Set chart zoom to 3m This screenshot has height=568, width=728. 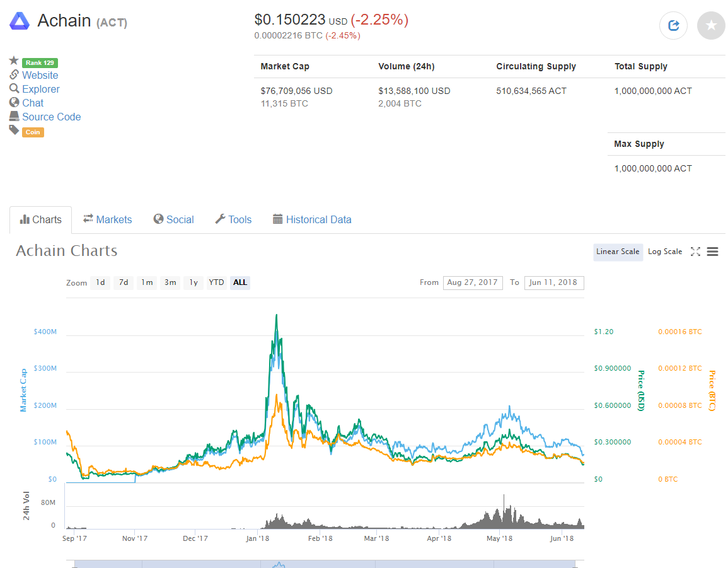pos(170,282)
